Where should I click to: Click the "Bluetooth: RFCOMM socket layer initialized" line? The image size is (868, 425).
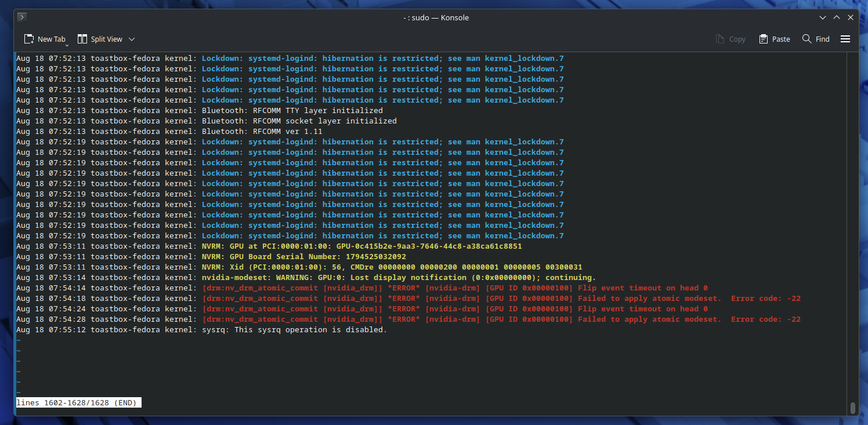click(x=207, y=121)
